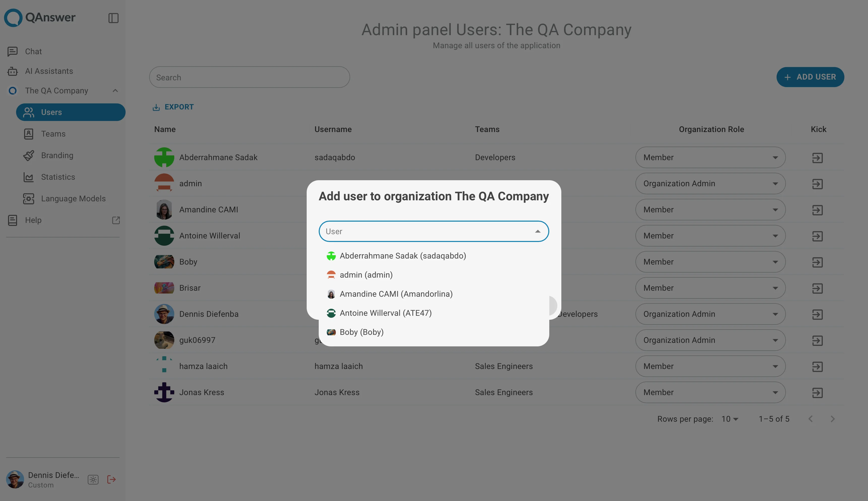Go to next page arrow

[x=833, y=419]
